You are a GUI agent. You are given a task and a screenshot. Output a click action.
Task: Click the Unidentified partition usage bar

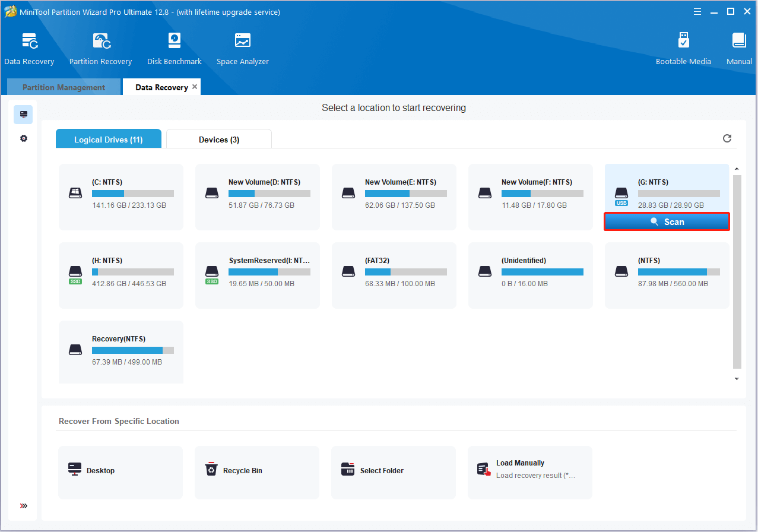[x=543, y=272]
